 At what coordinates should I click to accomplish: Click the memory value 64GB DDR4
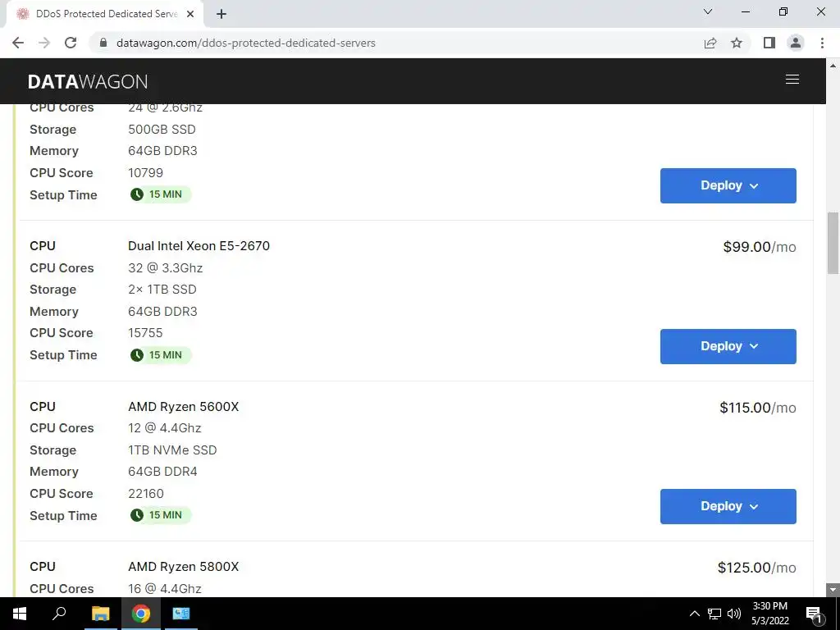tap(162, 472)
